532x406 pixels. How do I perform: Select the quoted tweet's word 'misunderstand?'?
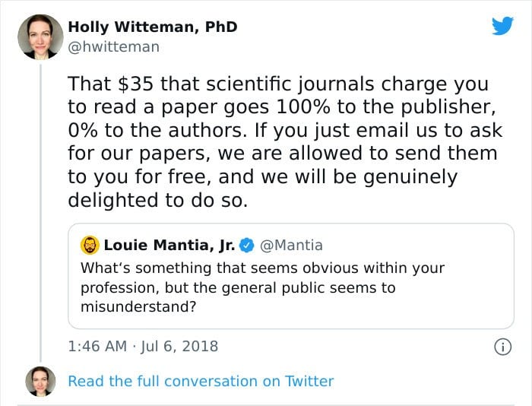(x=138, y=306)
